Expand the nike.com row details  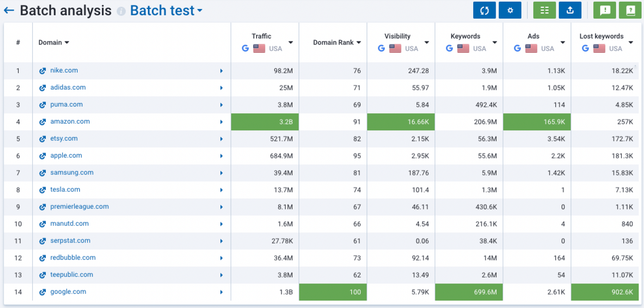221,71
